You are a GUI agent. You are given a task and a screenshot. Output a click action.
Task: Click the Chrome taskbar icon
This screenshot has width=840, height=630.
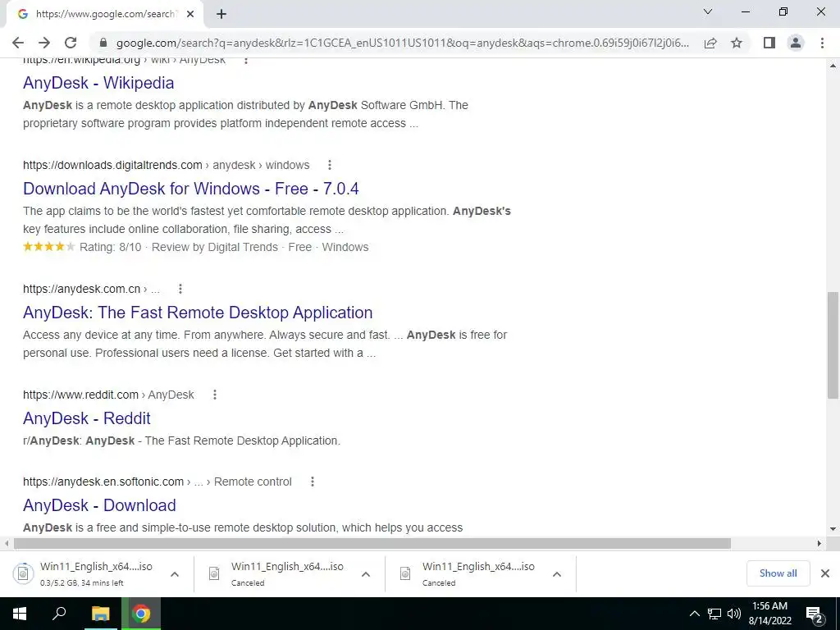(x=141, y=614)
